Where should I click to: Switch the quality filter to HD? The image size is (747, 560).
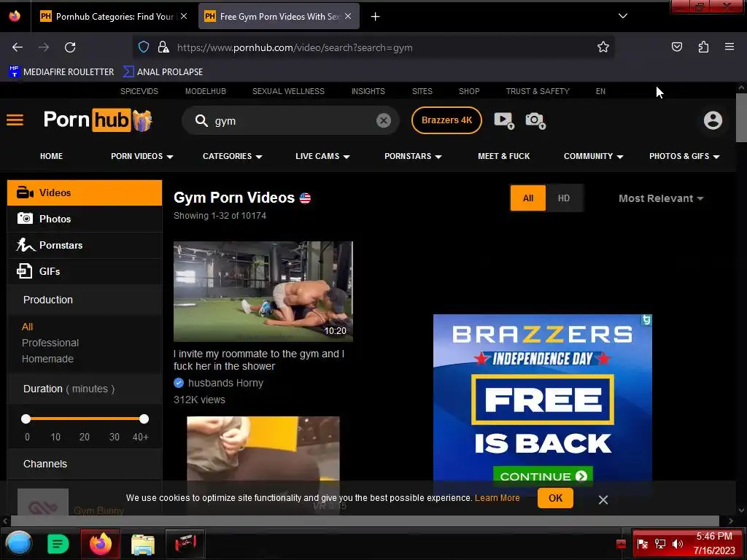(x=564, y=198)
